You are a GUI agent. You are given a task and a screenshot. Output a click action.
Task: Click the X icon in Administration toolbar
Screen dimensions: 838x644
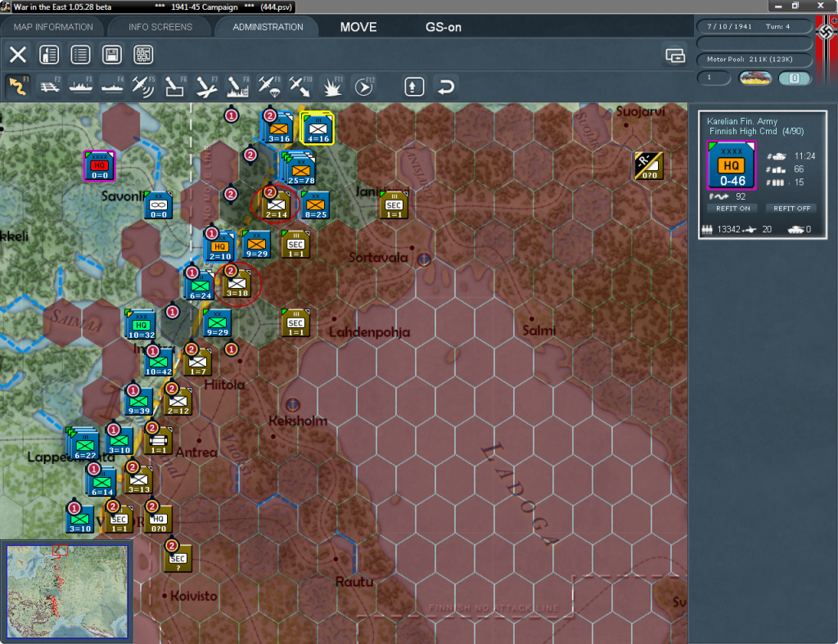tap(18, 55)
